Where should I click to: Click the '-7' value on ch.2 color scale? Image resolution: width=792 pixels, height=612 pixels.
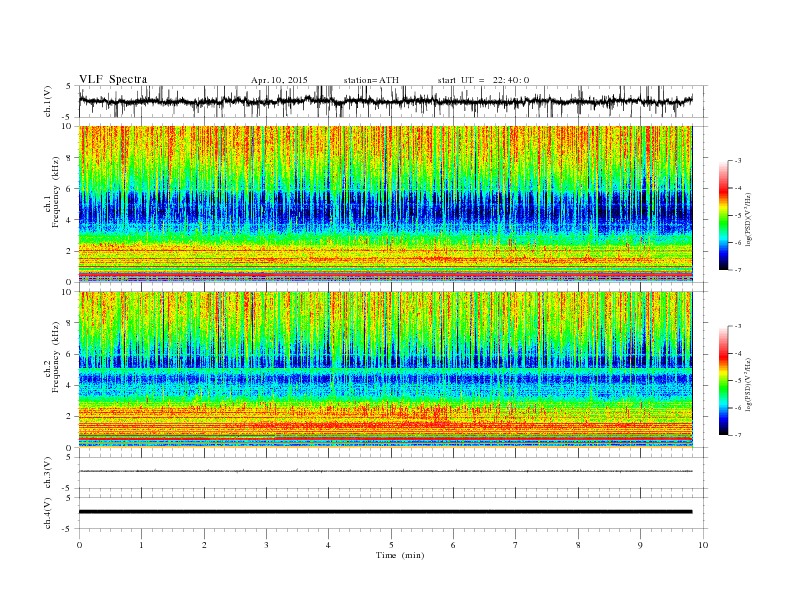(737, 435)
